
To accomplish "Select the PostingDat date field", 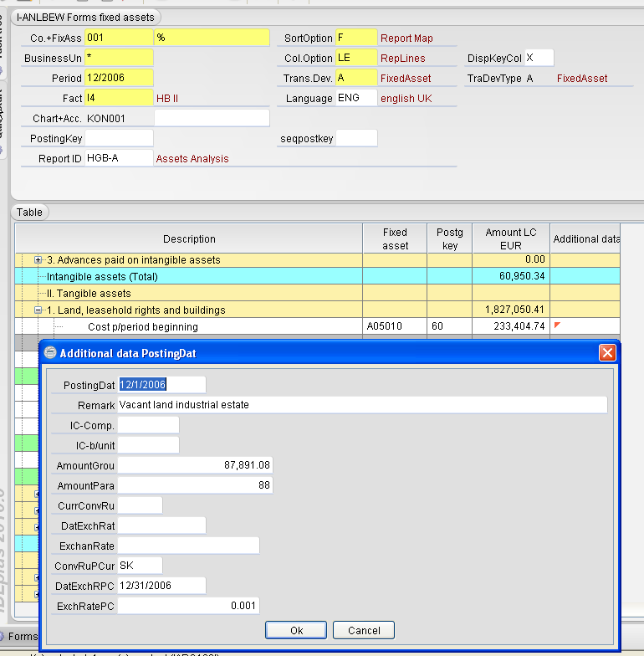I will 162,385.
